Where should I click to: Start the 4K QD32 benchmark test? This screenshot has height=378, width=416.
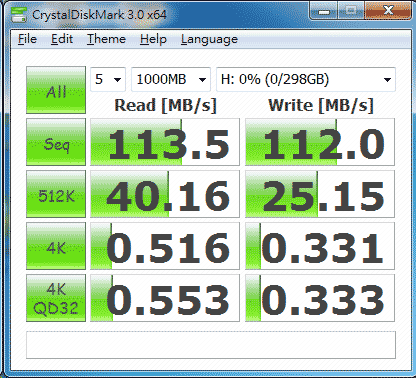pos(56,298)
